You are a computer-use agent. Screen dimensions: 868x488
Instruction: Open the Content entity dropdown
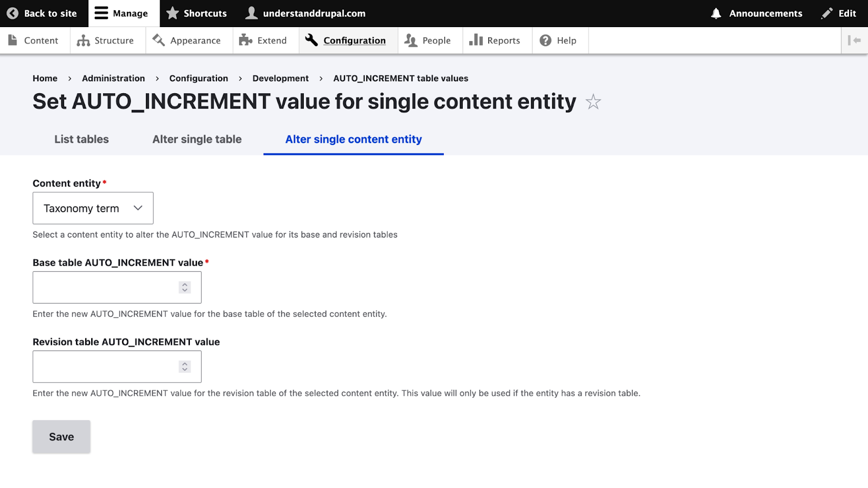[x=93, y=208]
